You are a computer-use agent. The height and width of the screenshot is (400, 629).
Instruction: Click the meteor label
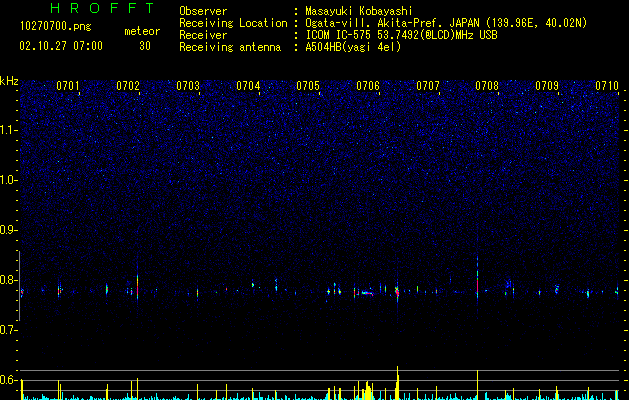pos(142,31)
